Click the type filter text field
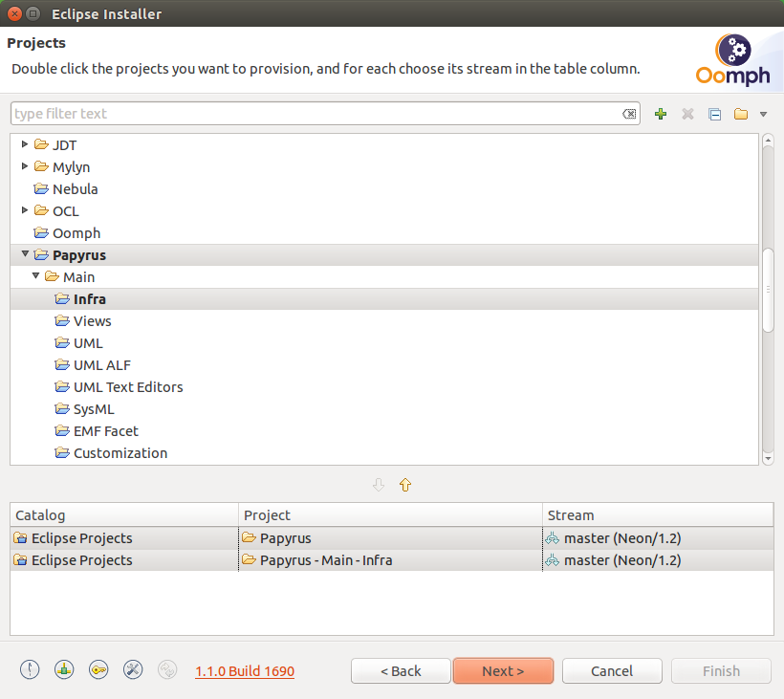784x699 pixels. pyautogui.click(x=325, y=114)
